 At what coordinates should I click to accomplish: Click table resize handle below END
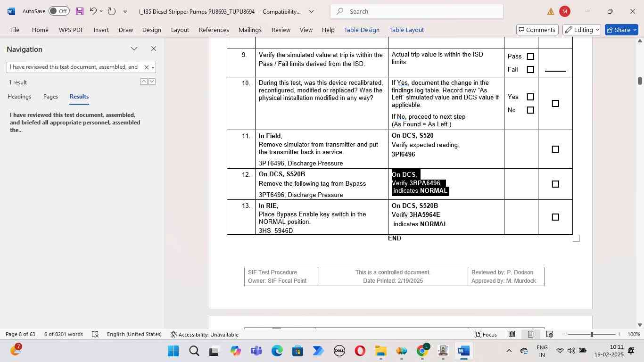tap(576, 239)
